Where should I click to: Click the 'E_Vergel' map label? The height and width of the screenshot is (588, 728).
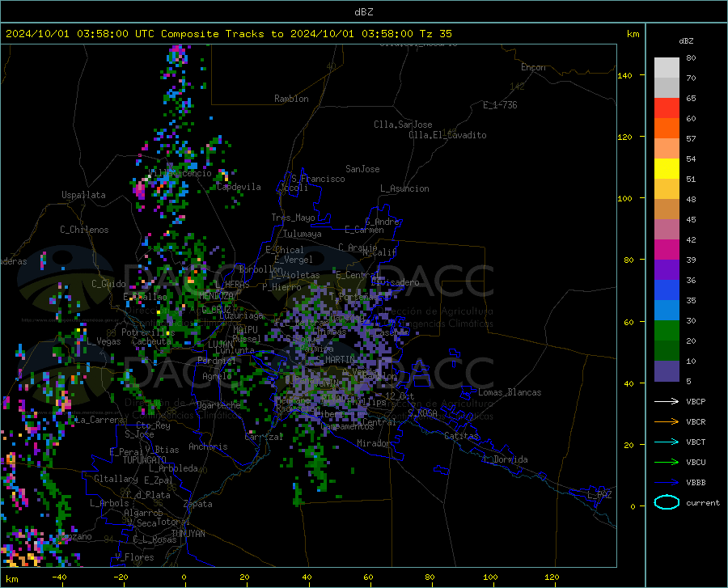coord(293,260)
